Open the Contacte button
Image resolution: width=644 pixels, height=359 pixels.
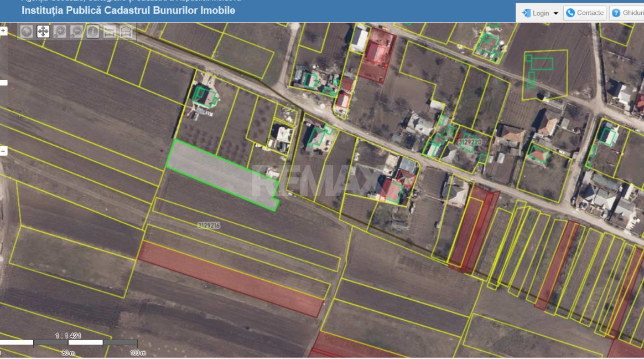[585, 13]
